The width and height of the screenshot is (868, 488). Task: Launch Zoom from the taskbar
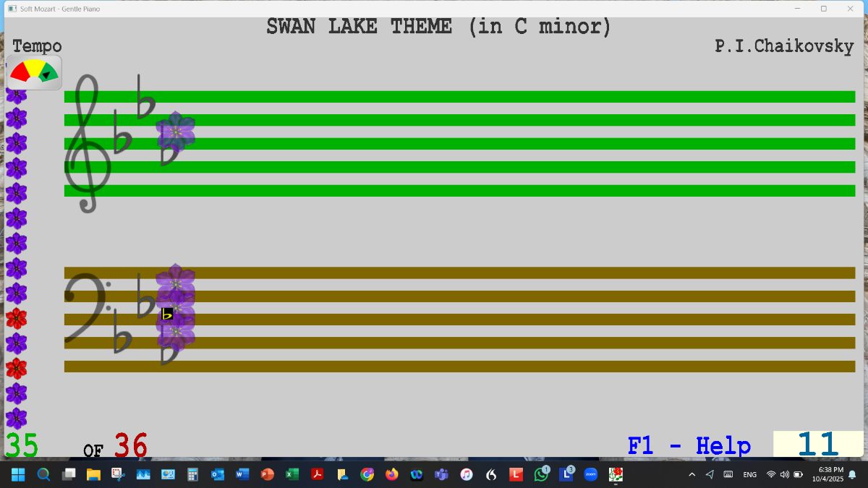[x=591, y=475]
